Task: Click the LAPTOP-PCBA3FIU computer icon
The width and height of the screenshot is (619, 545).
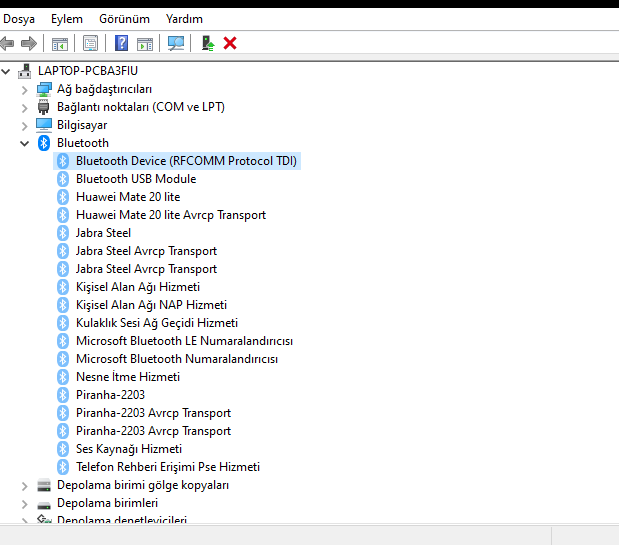Action: [25, 71]
